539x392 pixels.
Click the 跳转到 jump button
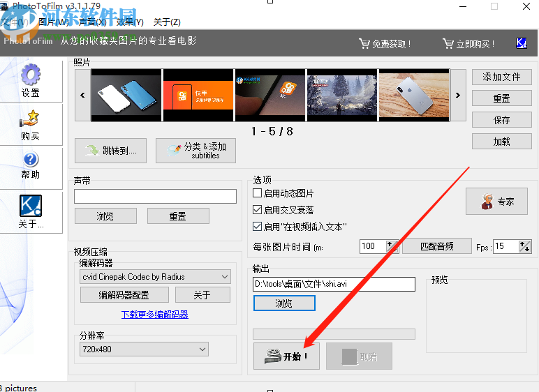click(x=111, y=151)
